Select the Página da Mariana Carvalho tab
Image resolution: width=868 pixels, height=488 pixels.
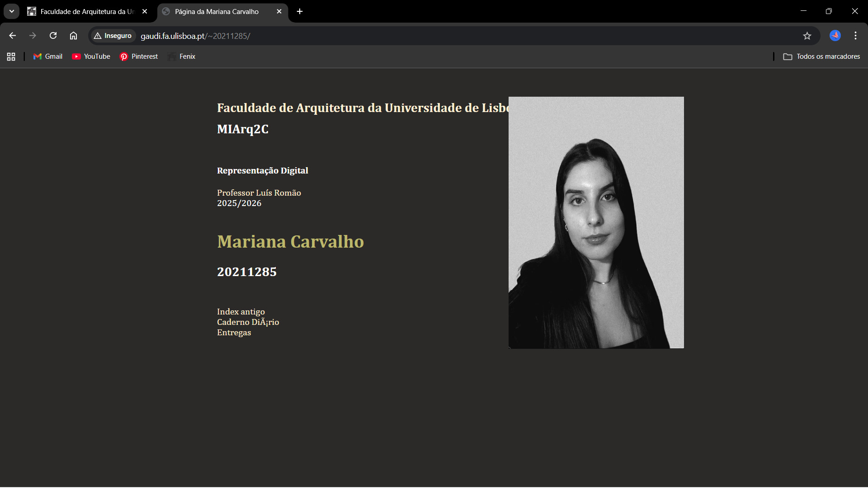(x=217, y=12)
